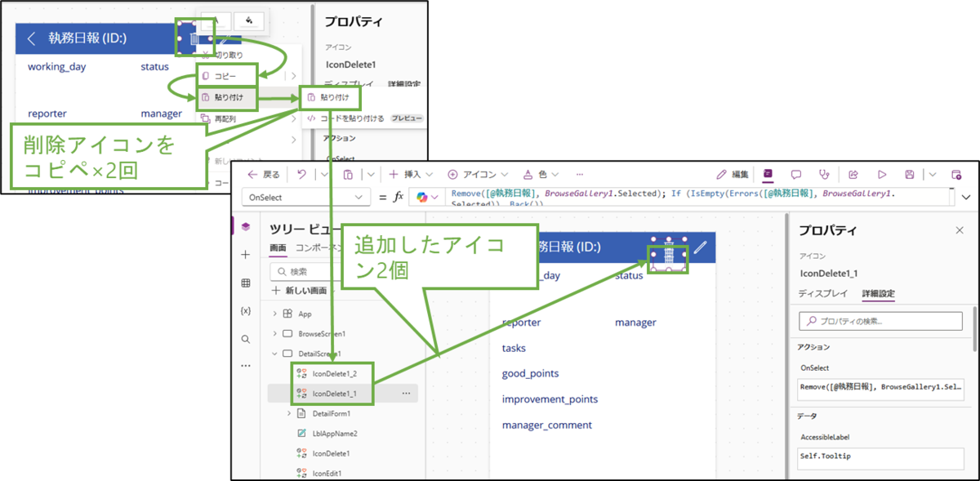Image resolution: width=980 pixels, height=481 pixels.
Task: Click 新しい画面 new screen button
Action: [300, 291]
